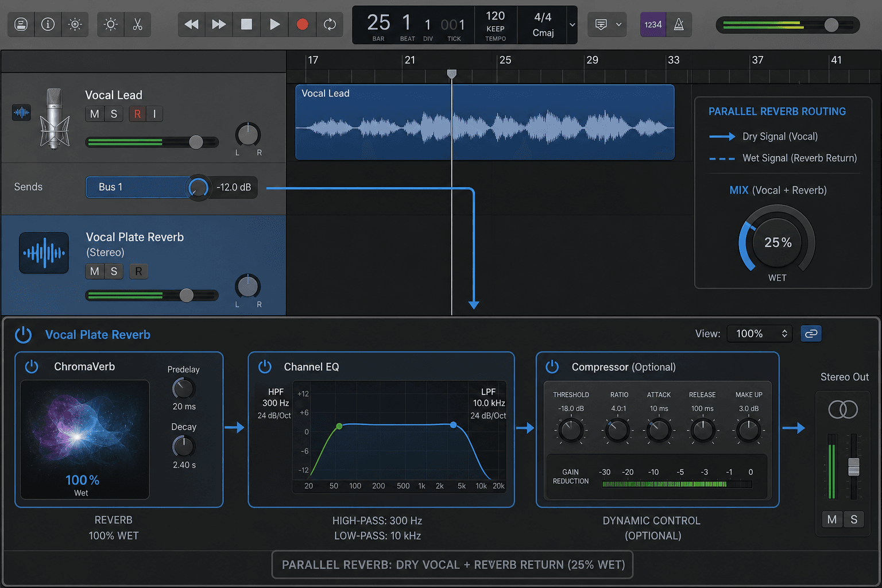Image resolution: width=882 pixels, height=588 pixels.
Task: Click the ChromaVerb Decay knob
Action: [x=184, y=446]
